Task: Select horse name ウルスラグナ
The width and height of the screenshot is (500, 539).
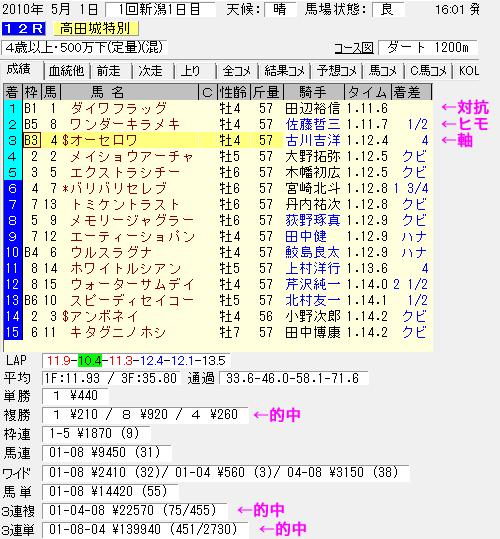Action: coord(111,253)
